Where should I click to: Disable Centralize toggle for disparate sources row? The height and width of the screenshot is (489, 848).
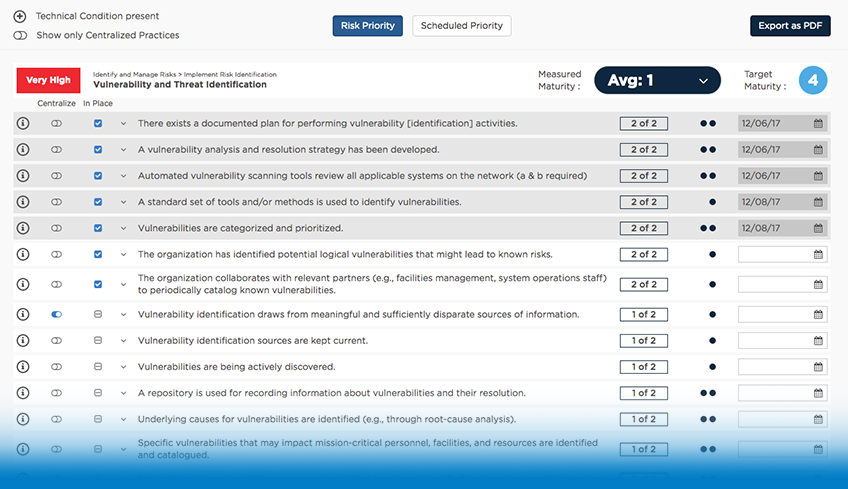(x=57, y=314)
